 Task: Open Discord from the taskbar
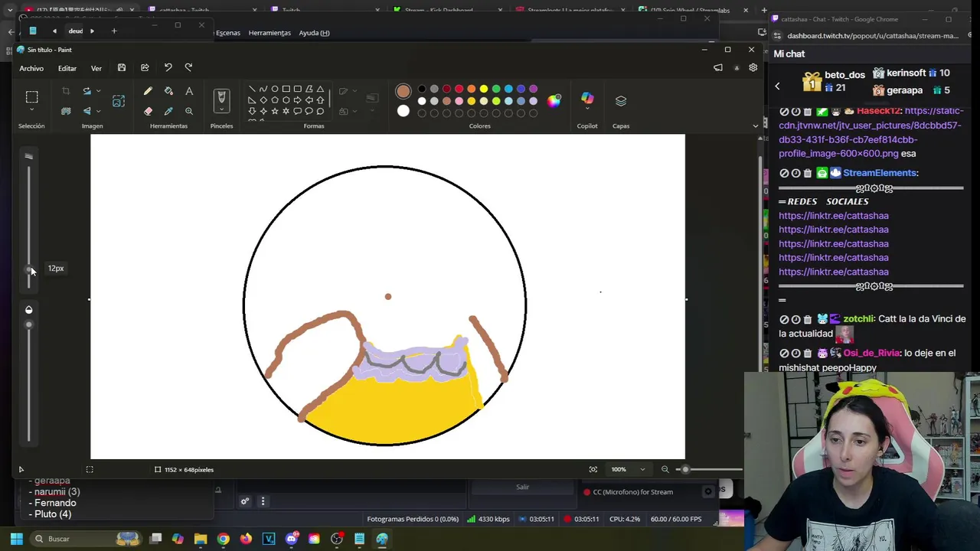pos(291,539)
